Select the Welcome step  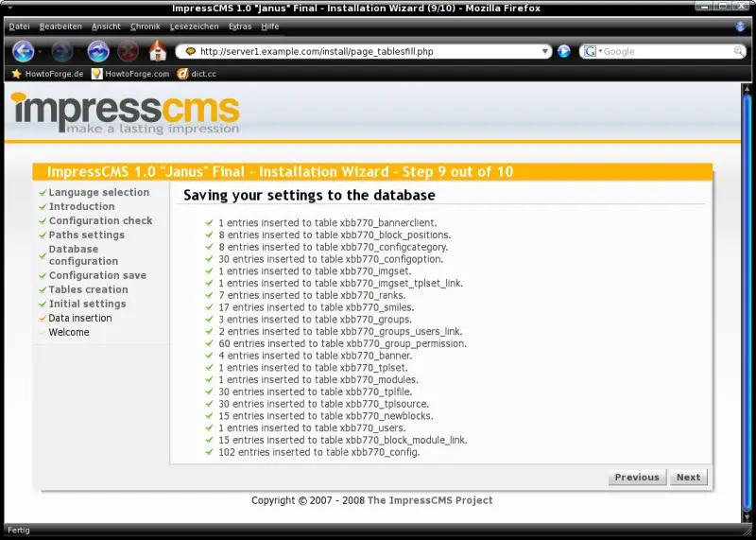click(x=69, y=332)
